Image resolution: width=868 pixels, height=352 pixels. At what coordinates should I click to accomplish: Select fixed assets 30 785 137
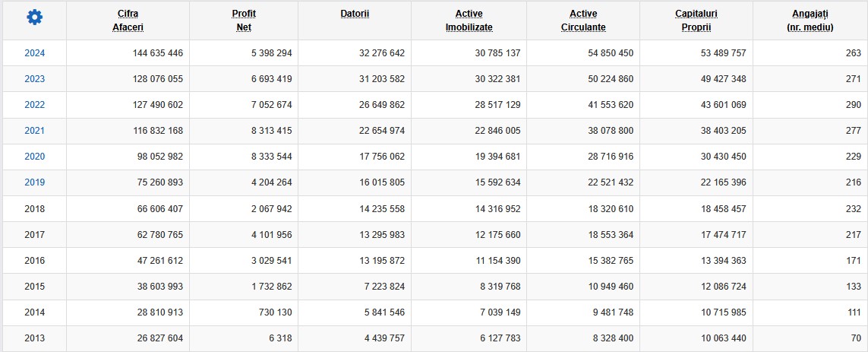497,53
